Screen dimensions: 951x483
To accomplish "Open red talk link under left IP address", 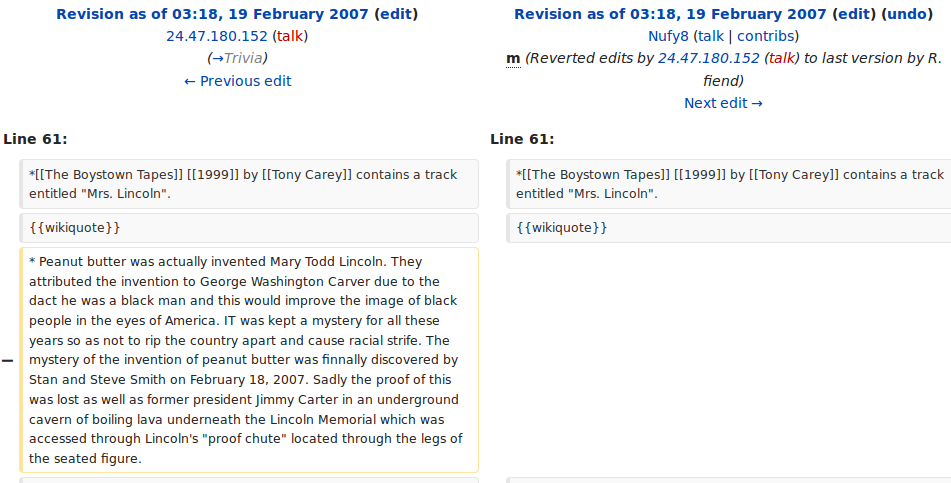I will (290, 36).
